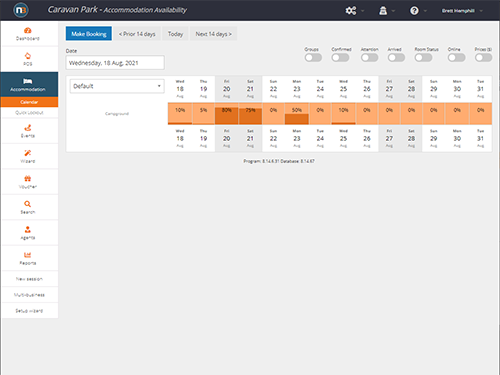The width and height of the screenshot is (500, 375).
Task: Open the Brett Hemphill user menu
Action: click(x=462, y=11)
